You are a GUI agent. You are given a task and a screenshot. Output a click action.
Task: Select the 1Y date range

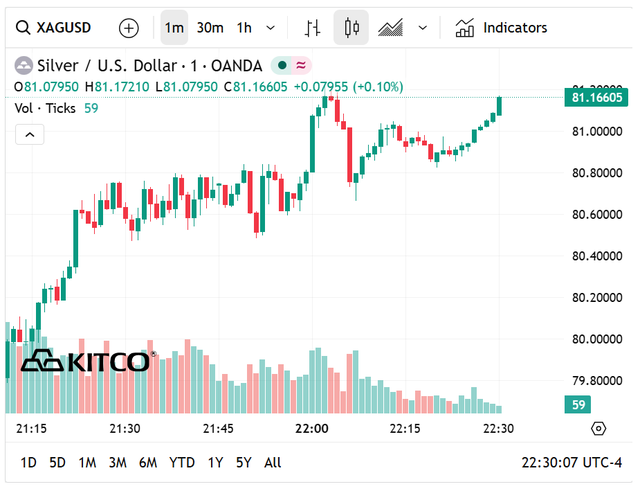(215, 463)
